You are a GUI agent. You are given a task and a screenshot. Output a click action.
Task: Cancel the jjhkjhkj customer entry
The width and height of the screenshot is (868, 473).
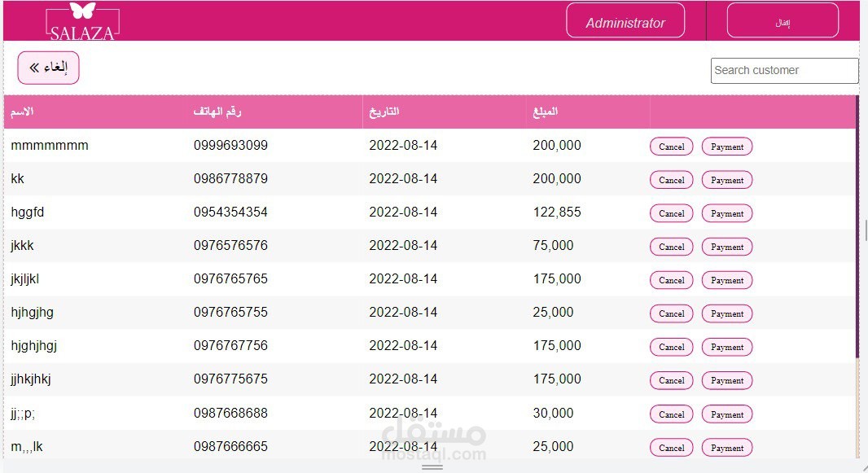[672, 380]
